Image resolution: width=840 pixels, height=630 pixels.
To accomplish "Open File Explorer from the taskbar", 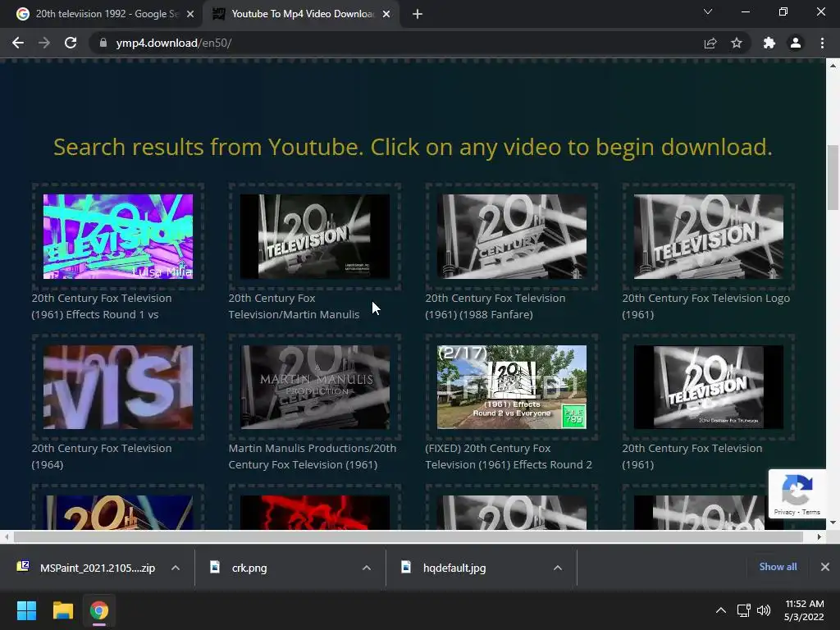I will point(62,610).
